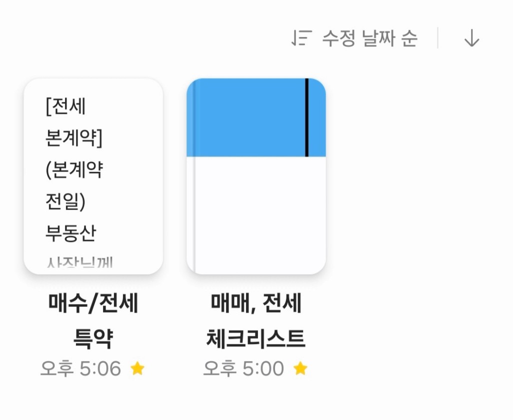Click the blue top section of notebook cover
Viewport: 513px width, 420px height.
click(248, 118)
